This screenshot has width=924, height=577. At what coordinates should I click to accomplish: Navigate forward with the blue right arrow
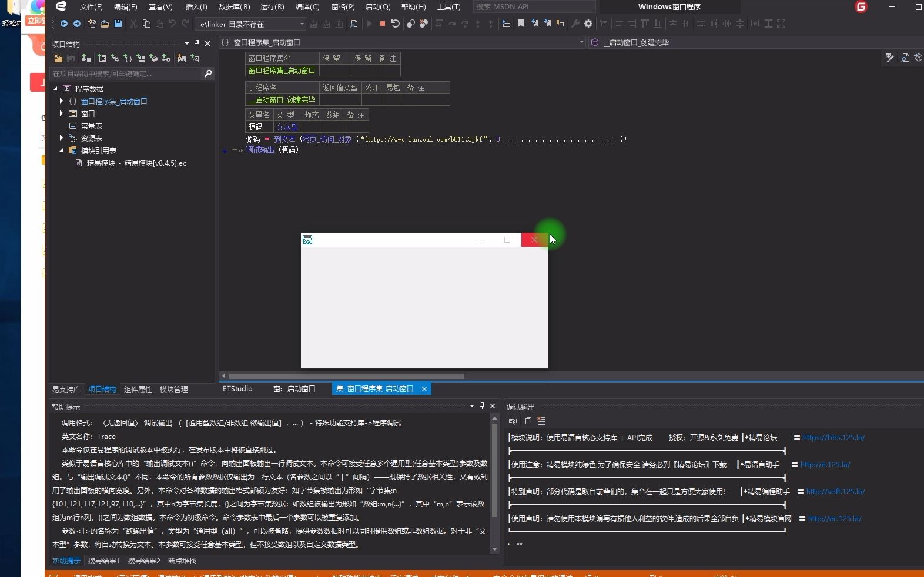(77, 24)
